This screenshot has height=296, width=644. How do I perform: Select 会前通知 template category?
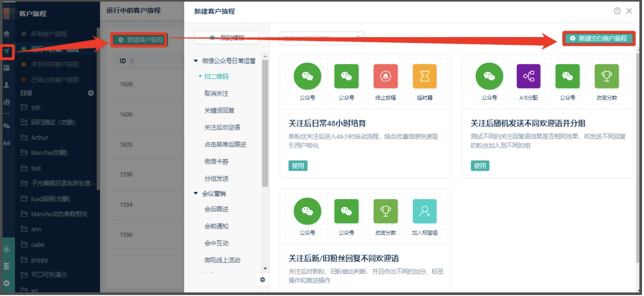[217, 226]
